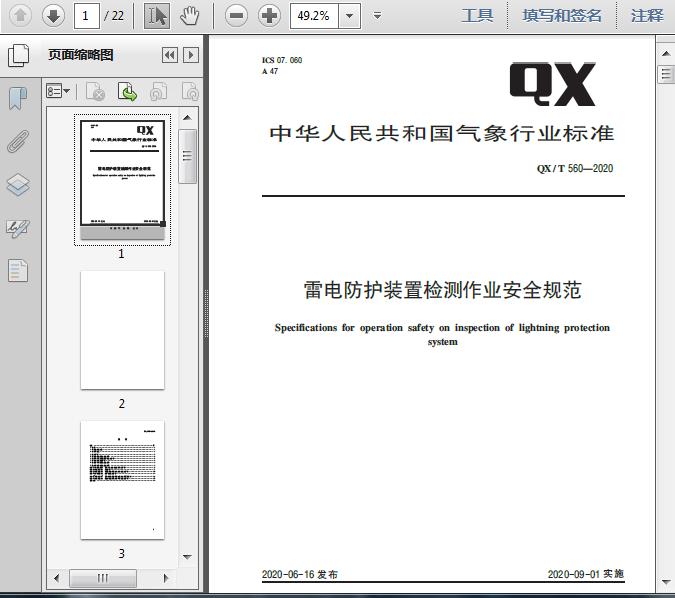
Task: Open the document content panel icon
Action: pos(18,271)
